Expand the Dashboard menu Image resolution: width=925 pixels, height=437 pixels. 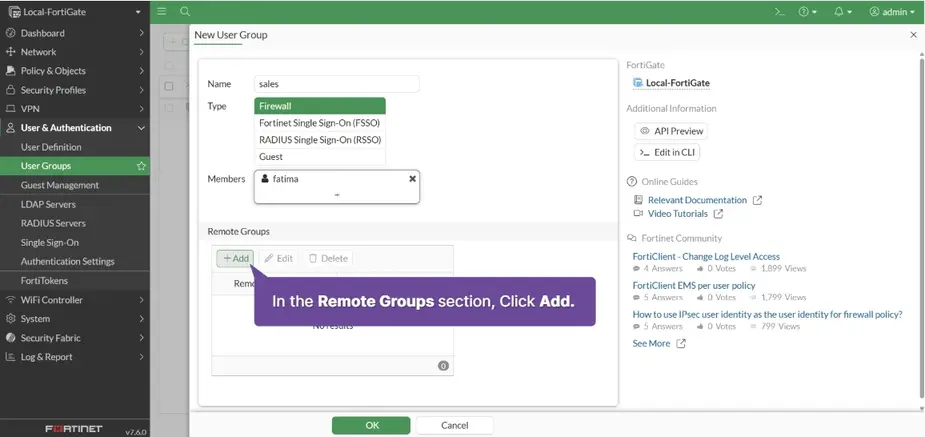75,33
